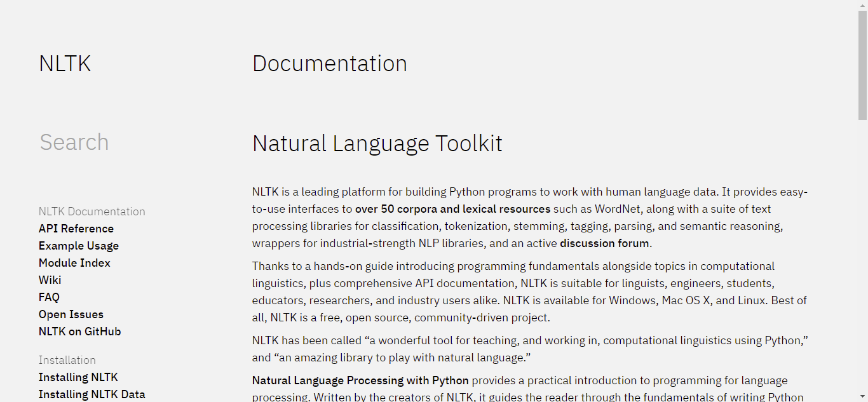Click the Natural Language Toolkit heading
Viewport: 868px width, 402px height.
coord(377,143)
